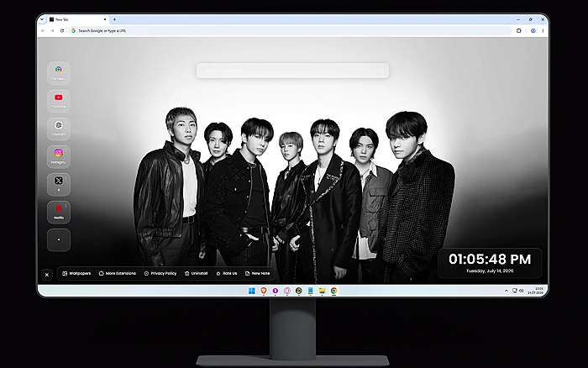Click the add-shortcut tile below Netflix
Image resolution: width=588 pixels, height=368 pixels.
(59, 239)
